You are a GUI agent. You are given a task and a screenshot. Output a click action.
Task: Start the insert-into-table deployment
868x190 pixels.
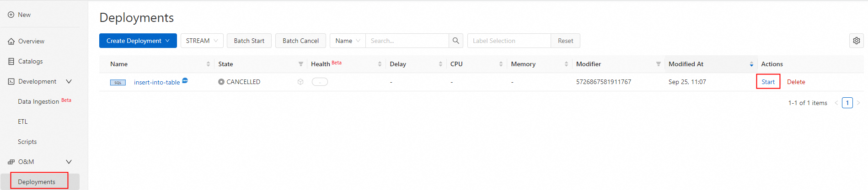point(768,82)
